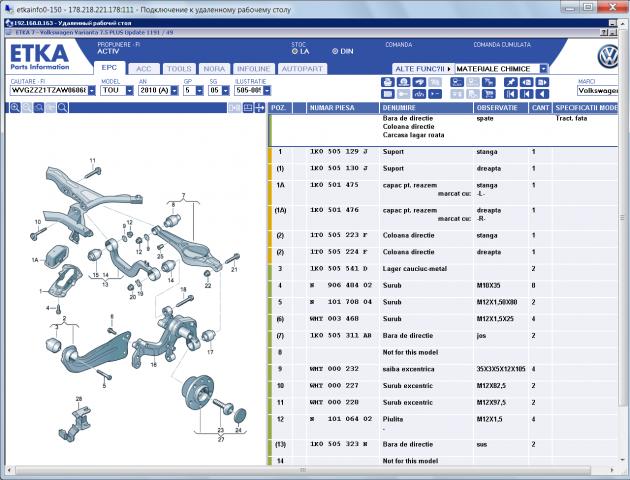
Task: Select the LA stock radio button
Action: coord(295,51)
